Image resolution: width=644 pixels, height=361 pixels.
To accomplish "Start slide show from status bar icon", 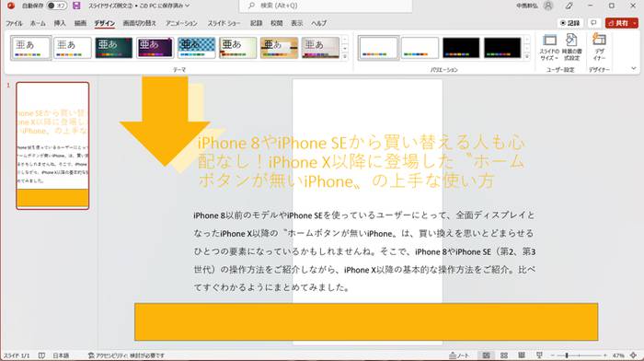I will tap(539, 355).
